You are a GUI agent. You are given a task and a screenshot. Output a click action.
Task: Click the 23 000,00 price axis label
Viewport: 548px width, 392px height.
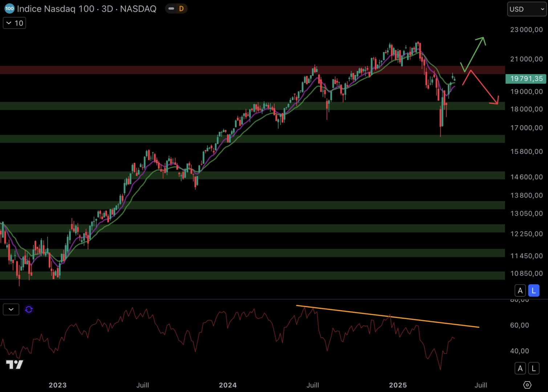click(x=527, y=30)
